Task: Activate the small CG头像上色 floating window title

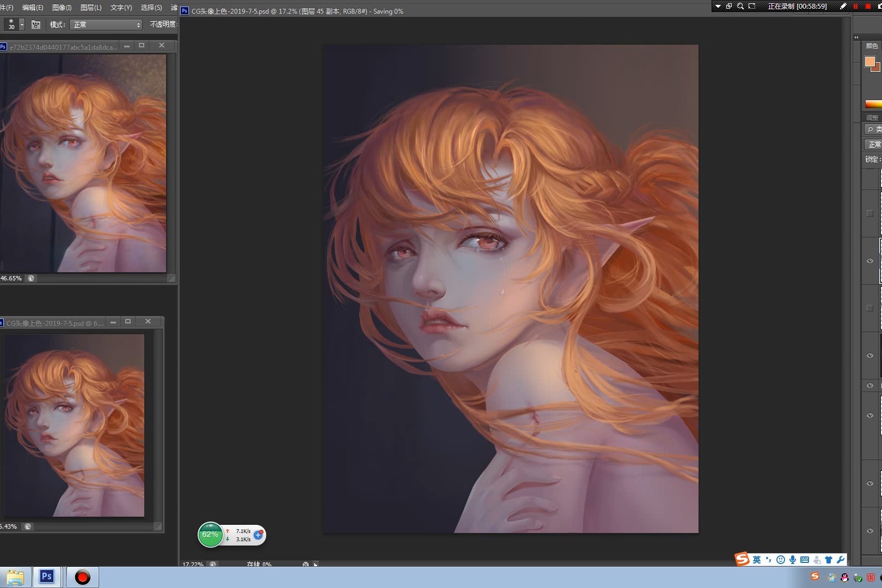Action: pos(54,323)
